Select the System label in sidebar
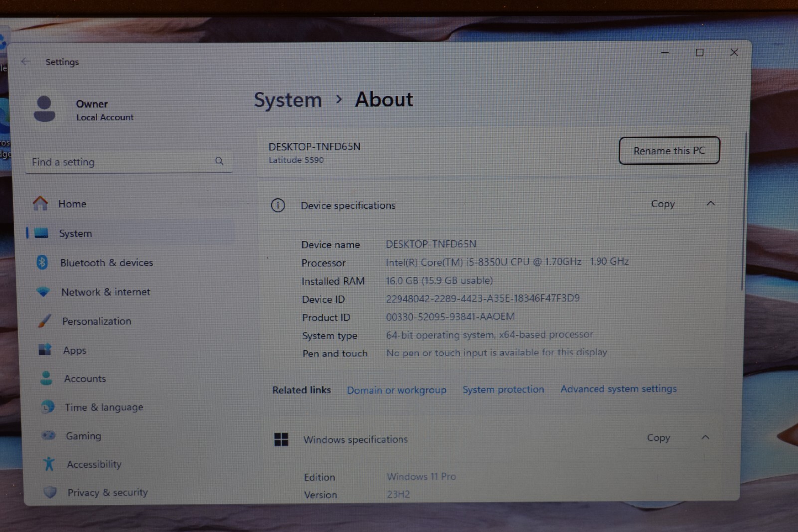The width and height of the screenshot is (798, 532). tap(75, 233)
